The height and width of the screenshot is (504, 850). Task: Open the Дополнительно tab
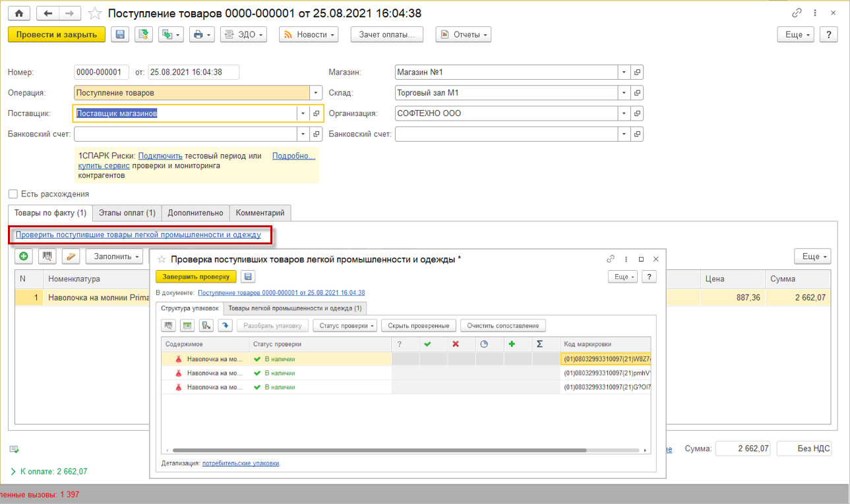tap(196, 213)
